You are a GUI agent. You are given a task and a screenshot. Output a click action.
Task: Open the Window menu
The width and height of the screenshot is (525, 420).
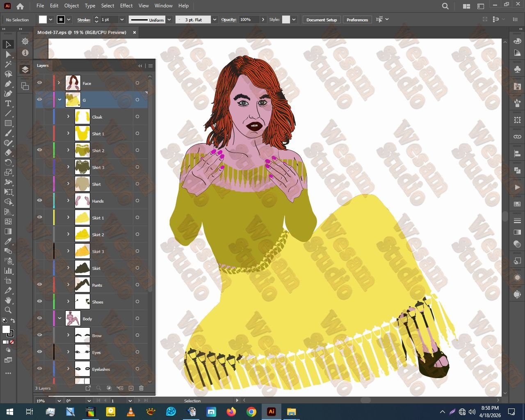(164, 6)
